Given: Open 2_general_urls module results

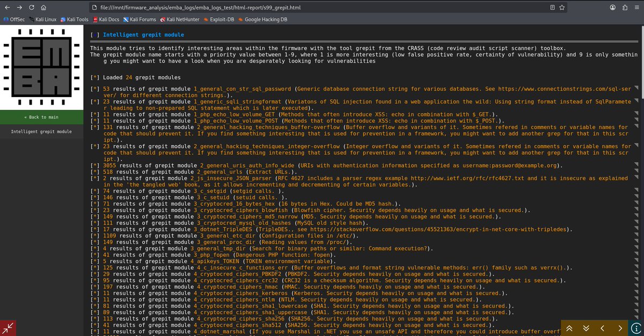Looking at the screenshot, I should [x=220, y=172].
